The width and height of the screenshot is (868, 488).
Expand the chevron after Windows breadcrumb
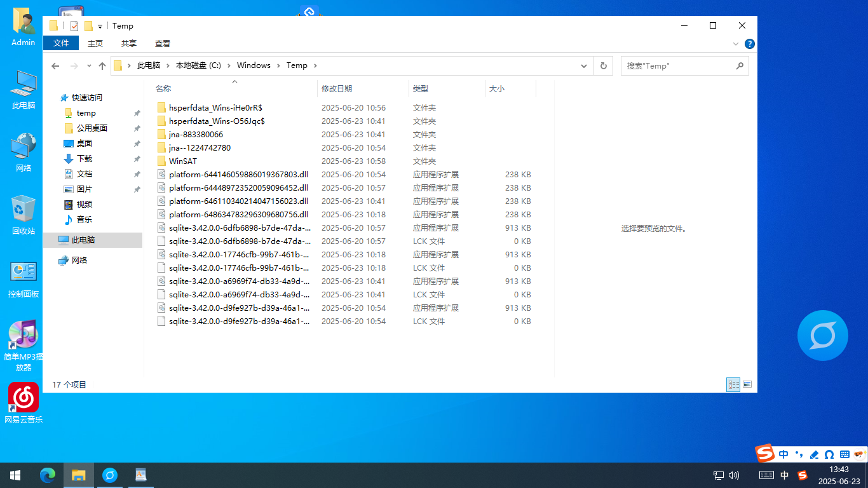click(279, 65)
